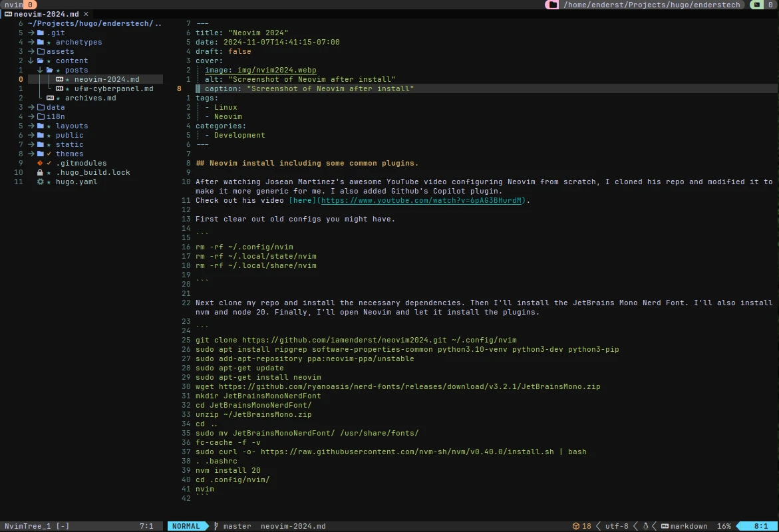
Task: Click the green terminal icon at top right
Action: pos(756,5)
